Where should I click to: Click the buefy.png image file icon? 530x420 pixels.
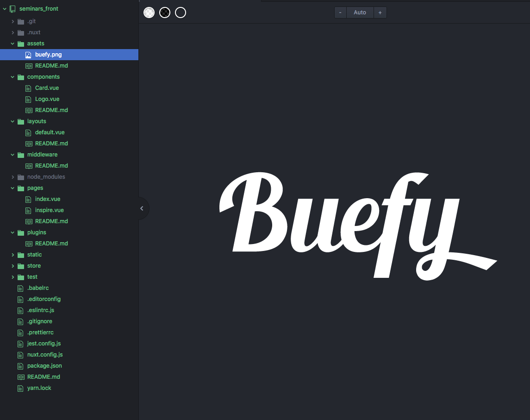[28, 55]
